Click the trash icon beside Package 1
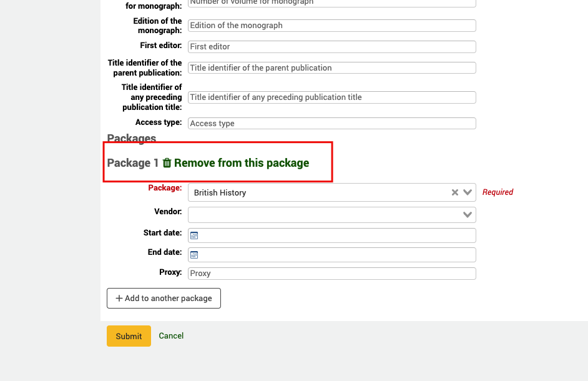588x381 pixels. click(167, 162)
